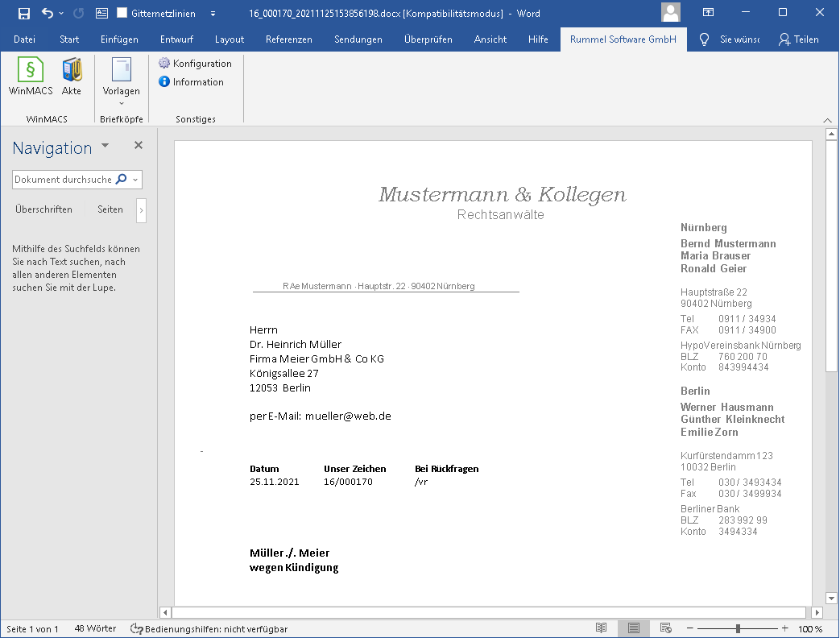Select the Rummel Software GmbH tab
Screen dimensions: 840x638
coord(623,39)
